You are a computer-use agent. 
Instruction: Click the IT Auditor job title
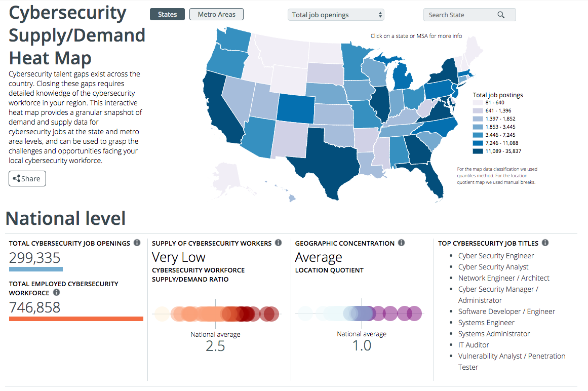click(474, 345)
